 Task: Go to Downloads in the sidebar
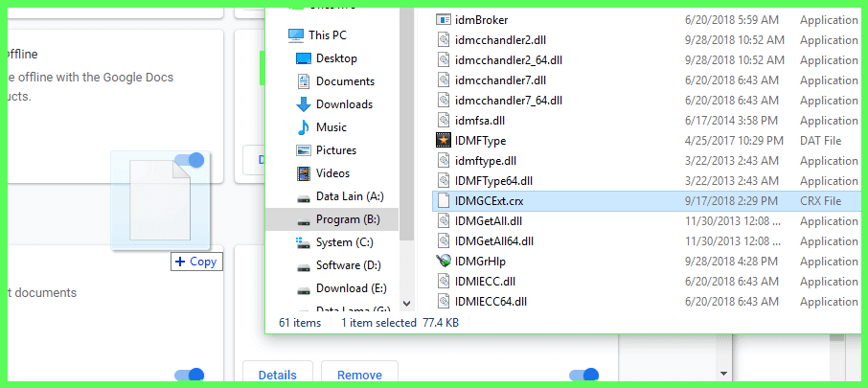click(343, 104)
